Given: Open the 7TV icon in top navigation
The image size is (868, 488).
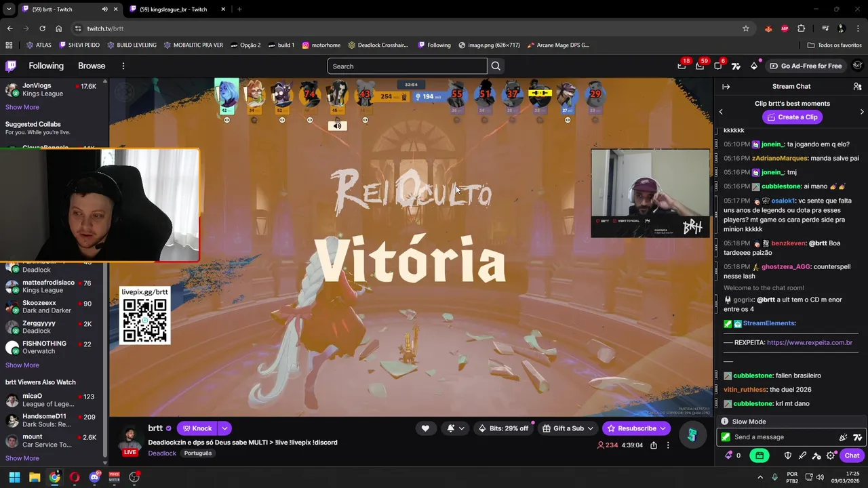Looking at the screenshot, I should [x=736, y=66].
